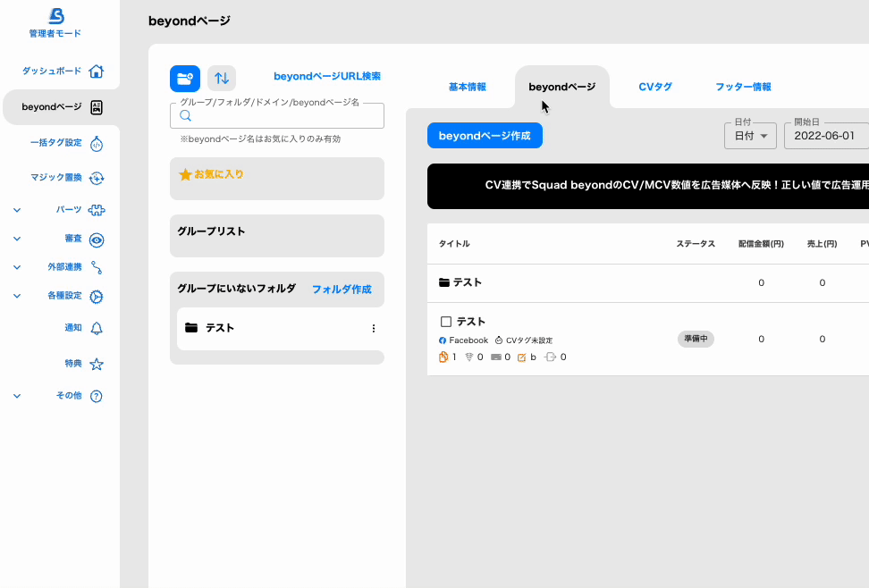Screen dimensions: 869x588
Task: Open 一括タグ設定 sidebar menu label
Action: (56, 143)
